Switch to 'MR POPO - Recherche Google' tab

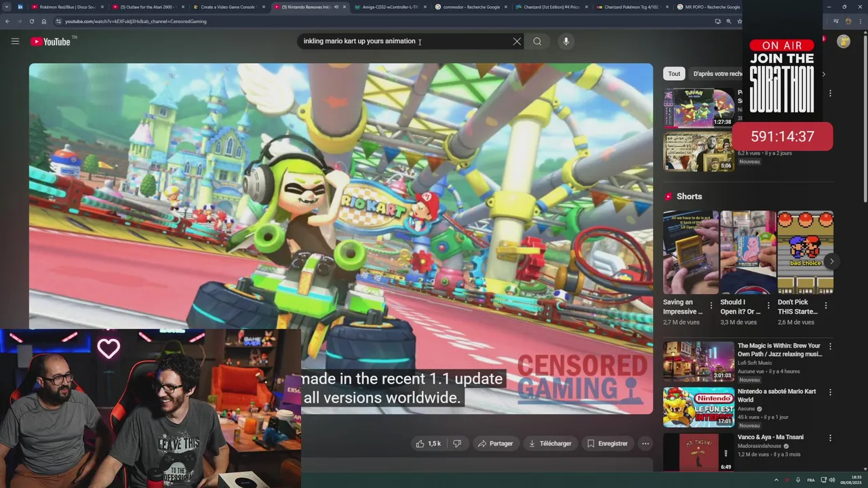point(709,7)
